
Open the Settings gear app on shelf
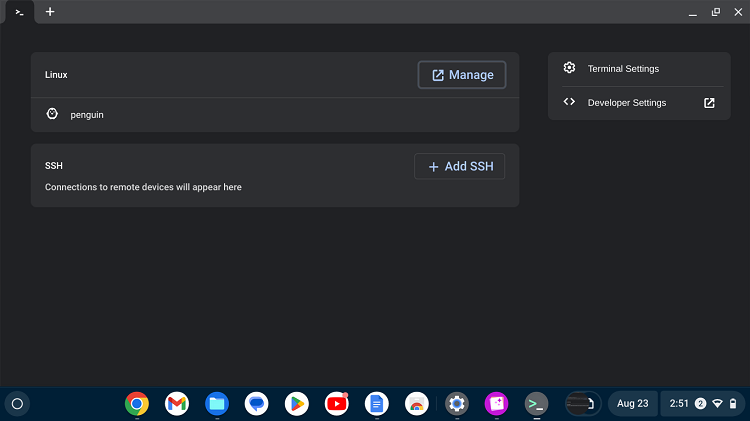point(457,404)
